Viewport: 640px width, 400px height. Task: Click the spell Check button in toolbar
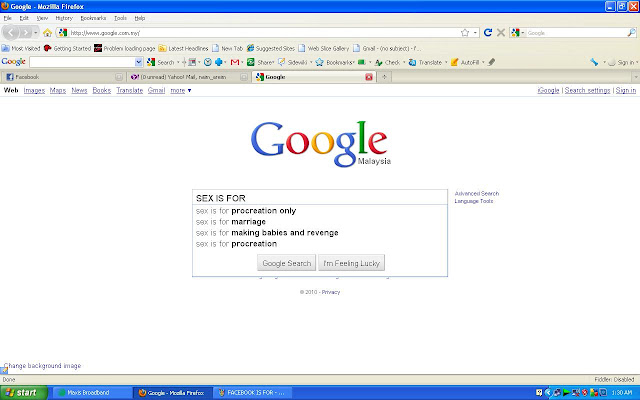click(387, 62)
